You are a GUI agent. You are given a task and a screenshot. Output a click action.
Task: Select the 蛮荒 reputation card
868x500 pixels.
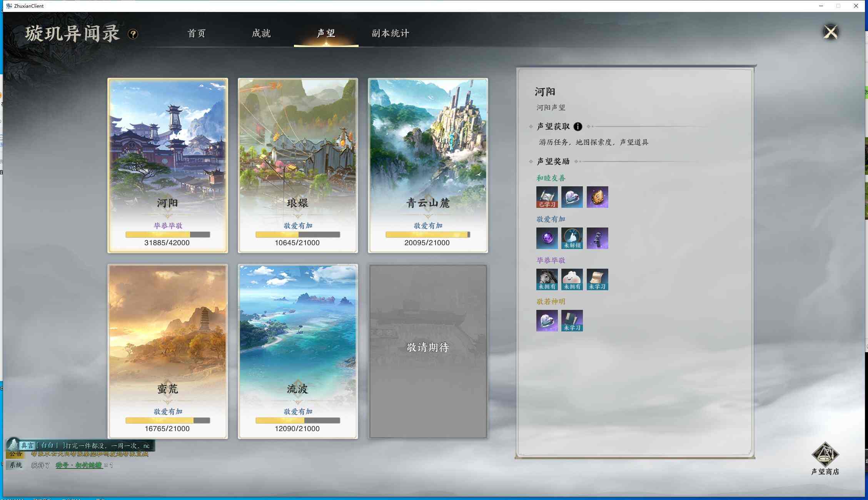point(168,351)
